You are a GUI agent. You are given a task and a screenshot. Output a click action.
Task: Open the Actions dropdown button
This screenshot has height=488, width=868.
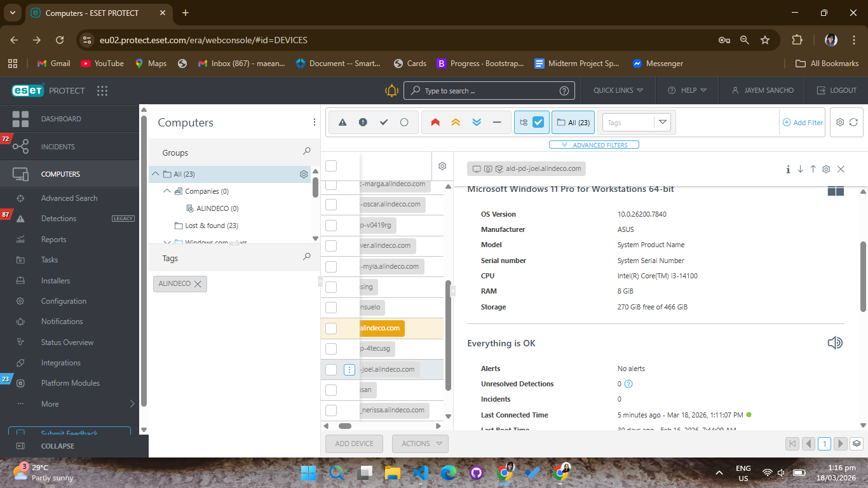tap(420, 444)
